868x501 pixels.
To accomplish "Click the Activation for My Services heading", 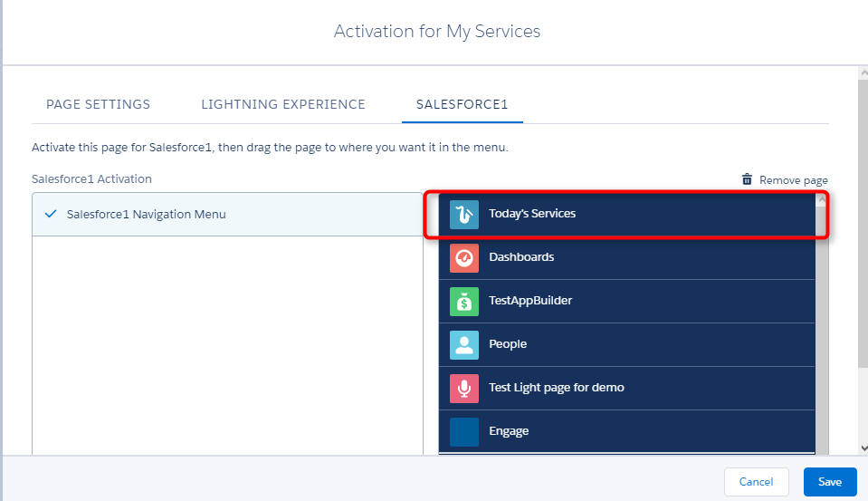I will (x=437, y=32).
